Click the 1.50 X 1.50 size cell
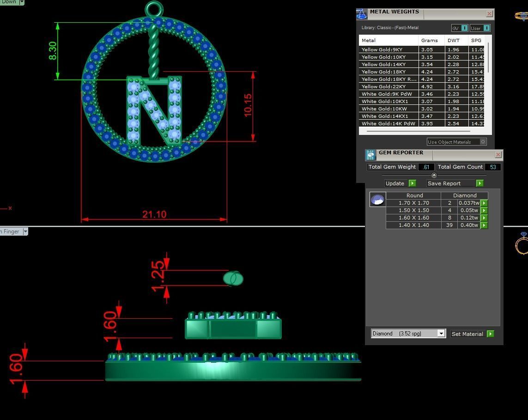 [x=414, y=211]
